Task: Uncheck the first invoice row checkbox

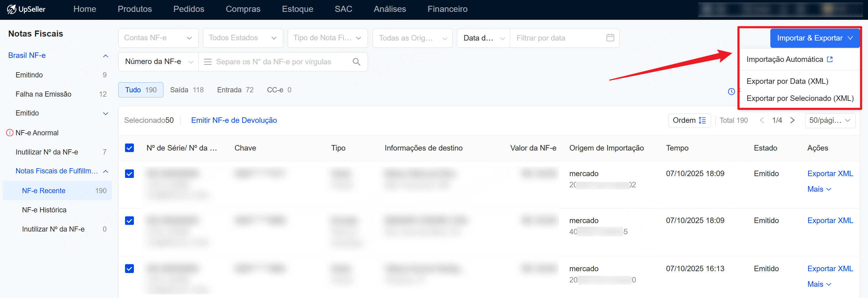Action: (129, 173)
